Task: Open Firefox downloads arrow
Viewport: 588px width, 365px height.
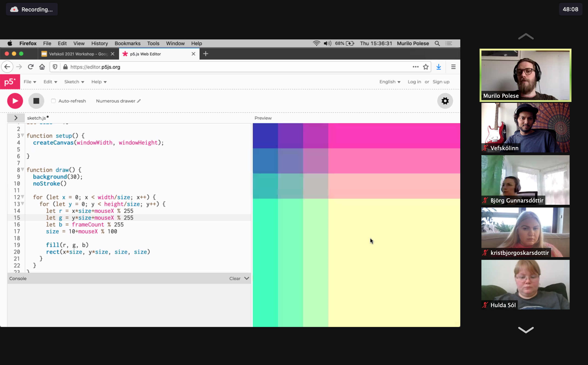Action: pos(438,67)
